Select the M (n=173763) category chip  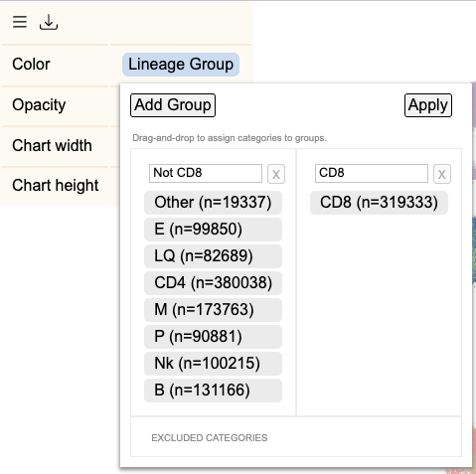pos(213,310)
